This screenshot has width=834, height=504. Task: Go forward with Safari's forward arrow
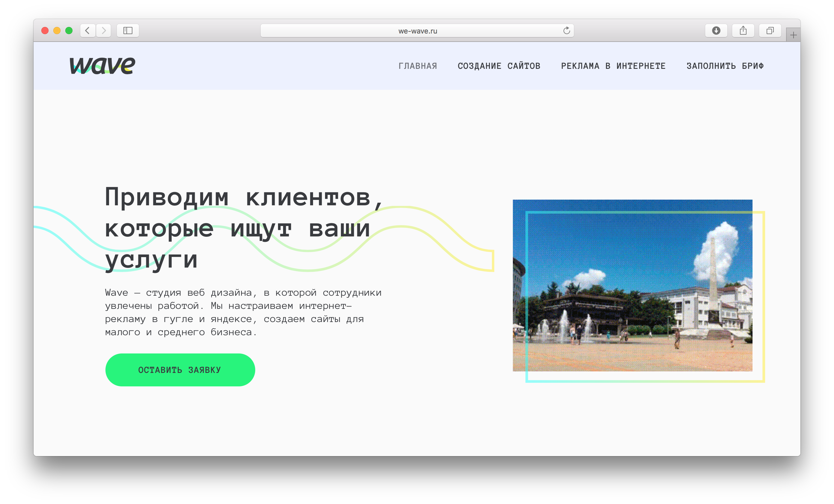104,31
